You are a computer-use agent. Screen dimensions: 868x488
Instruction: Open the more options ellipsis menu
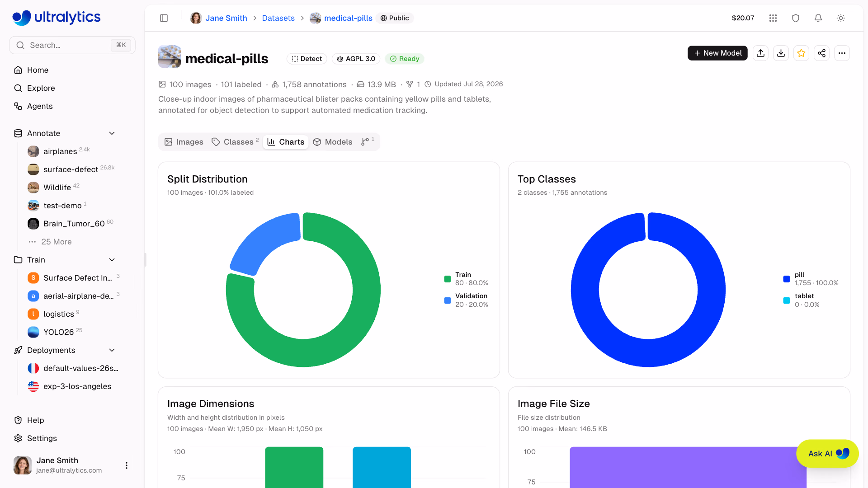842,53
